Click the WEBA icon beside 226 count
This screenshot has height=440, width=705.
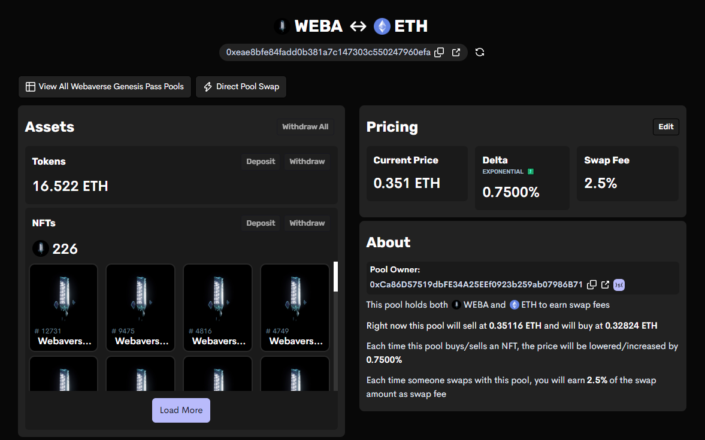[x=39, y=249]
